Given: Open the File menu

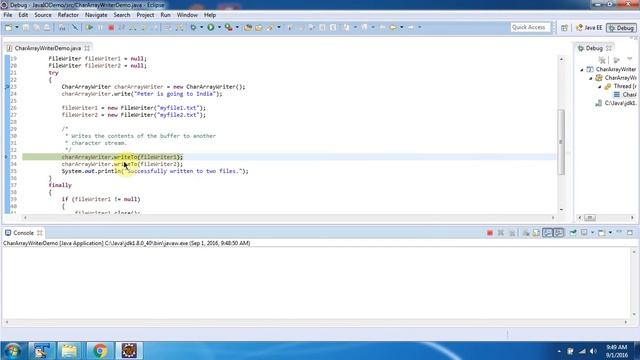Looking at the screenshot, I should [8, 15].
